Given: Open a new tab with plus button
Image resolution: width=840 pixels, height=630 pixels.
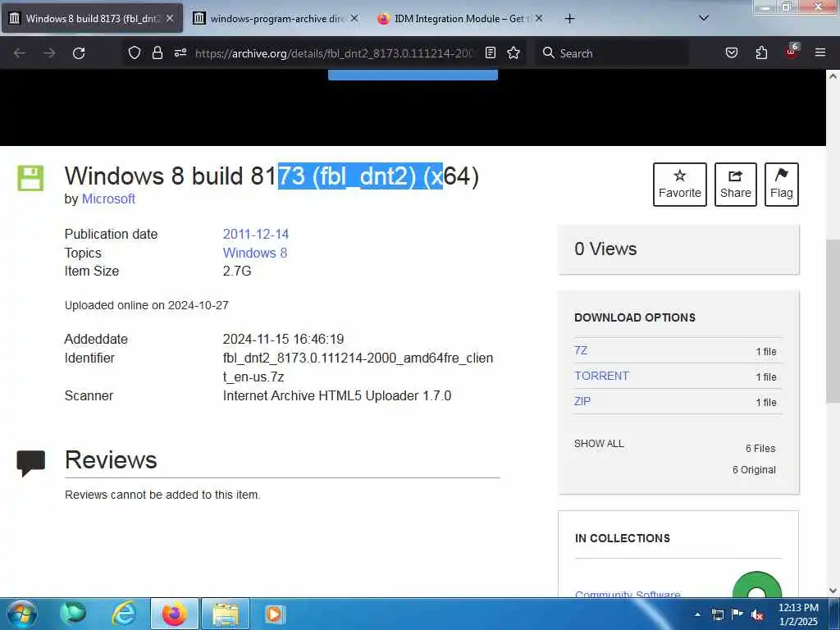Looking at the screenshot, I should click(x=569, y=19).
